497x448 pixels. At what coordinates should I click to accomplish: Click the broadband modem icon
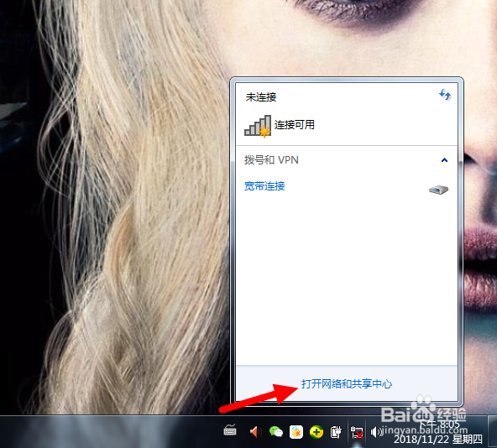438,190
